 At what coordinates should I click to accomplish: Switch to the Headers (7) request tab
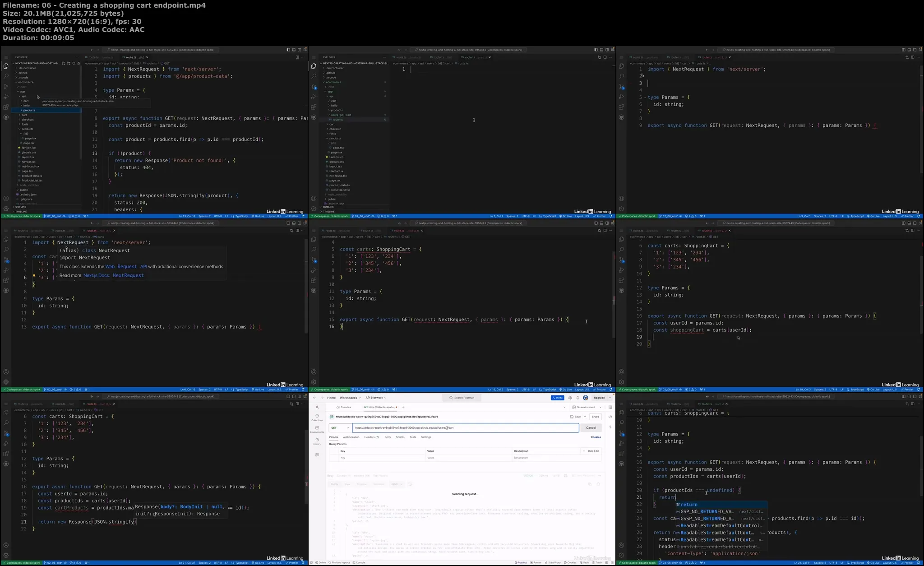point(371,437)
